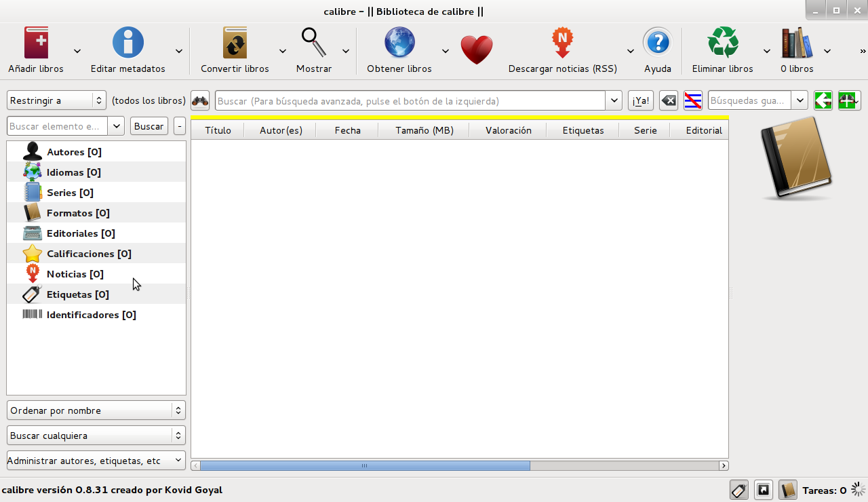868x502 pixels.
Task: Click the 0 libros library icon
Action: tap(797, 43)
